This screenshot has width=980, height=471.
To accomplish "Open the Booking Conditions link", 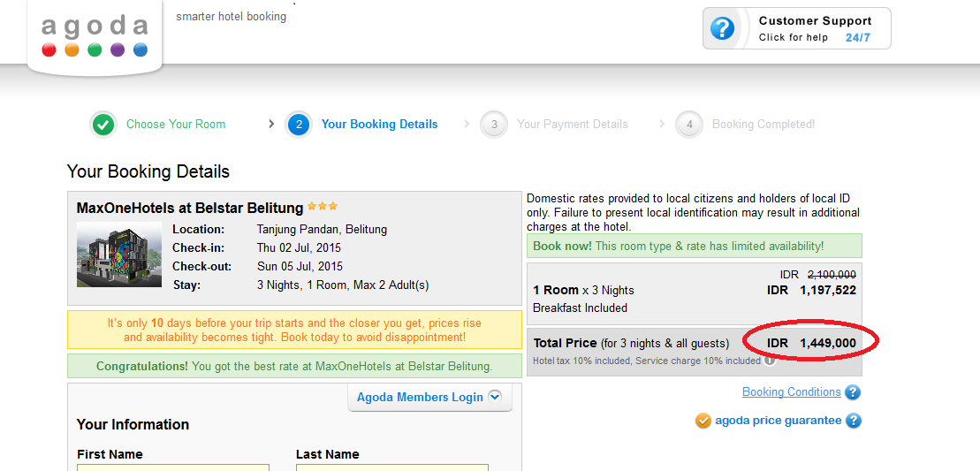I will pos(791,392).
